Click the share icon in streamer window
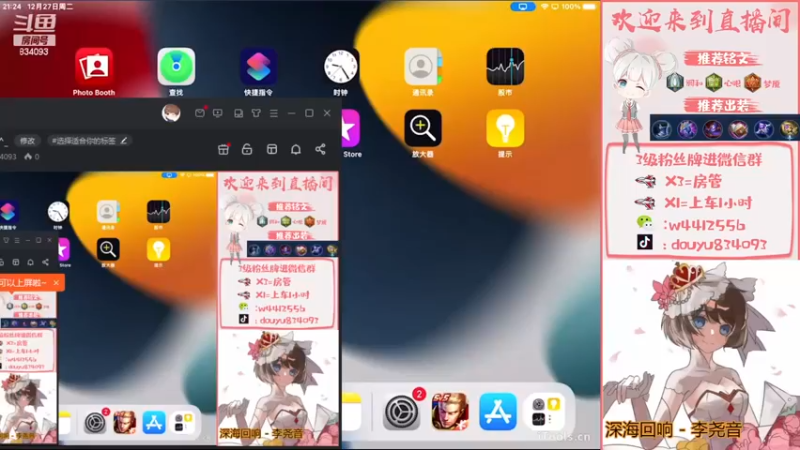Screen dimensions: 800x450 pos(320,149)
